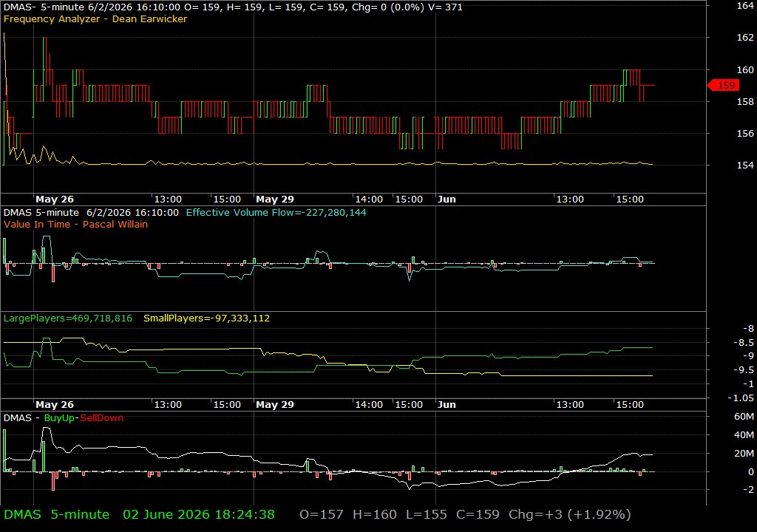Click 'May 26' on the top time axis
Screen dimensions: 757x532
(55, 199)
